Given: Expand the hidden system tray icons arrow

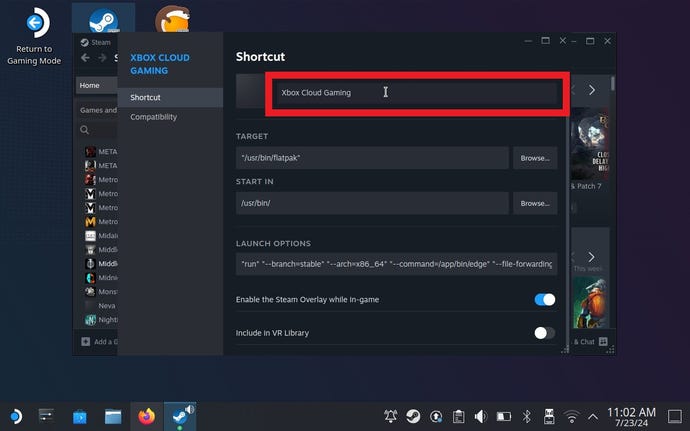Looking at the screenshot, I should (594, 415).
